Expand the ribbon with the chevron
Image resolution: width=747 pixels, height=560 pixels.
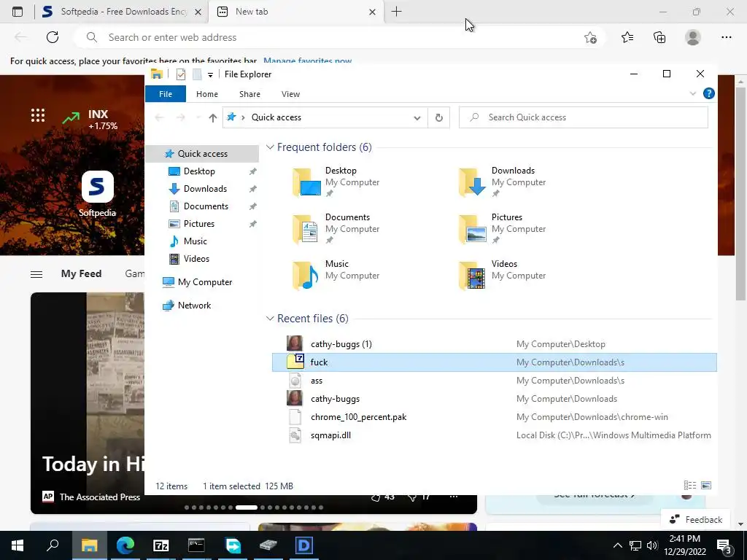[x=693, y=93]
